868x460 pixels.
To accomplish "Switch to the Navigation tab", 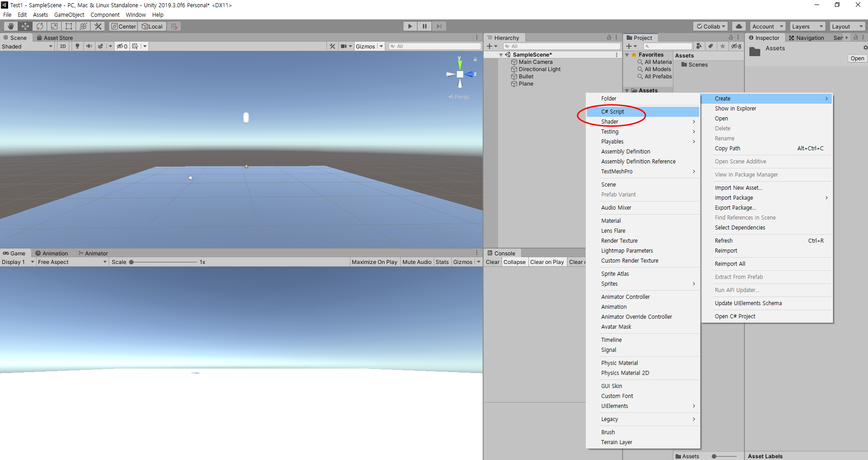I will tap(806, 38).
